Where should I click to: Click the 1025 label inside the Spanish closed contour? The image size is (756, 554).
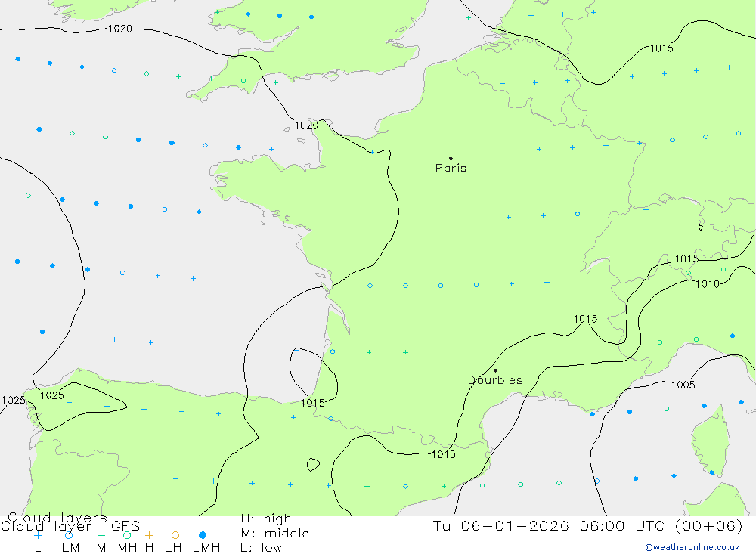(x=51, y=395)
